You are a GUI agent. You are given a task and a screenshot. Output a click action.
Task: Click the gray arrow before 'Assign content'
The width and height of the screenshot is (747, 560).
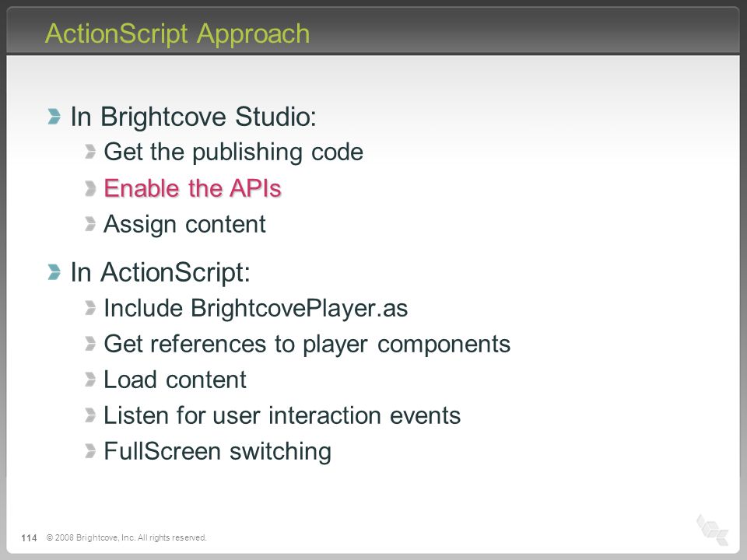click(x=90, y=224)
